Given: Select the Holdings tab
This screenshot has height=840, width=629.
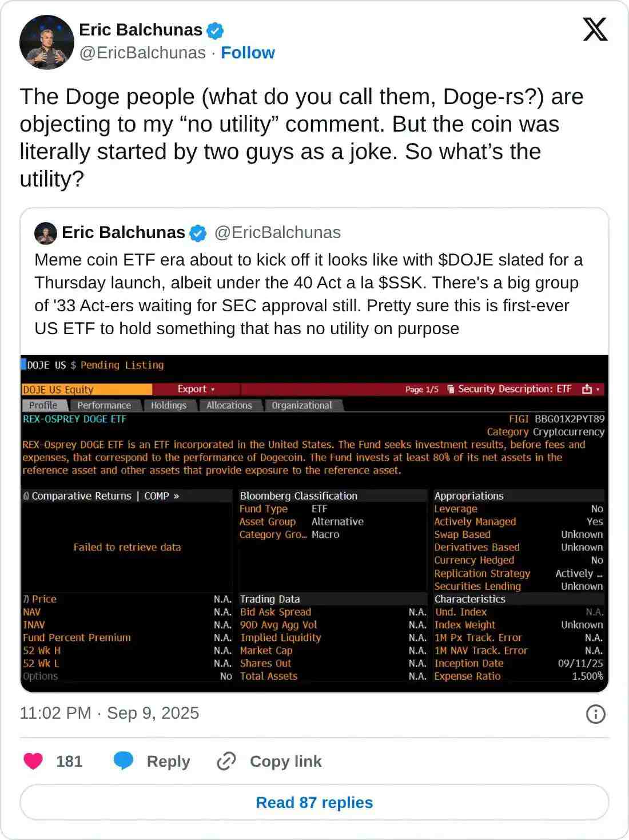Looking at the screenshot, I should click(x=169, y=405).
